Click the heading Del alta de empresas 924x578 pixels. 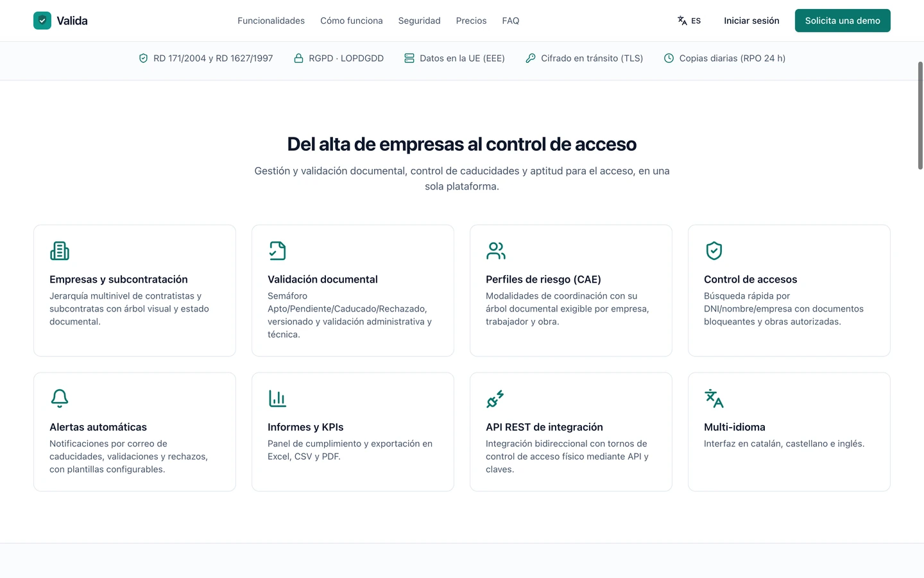pyautogui.click(x=462, y=144)
